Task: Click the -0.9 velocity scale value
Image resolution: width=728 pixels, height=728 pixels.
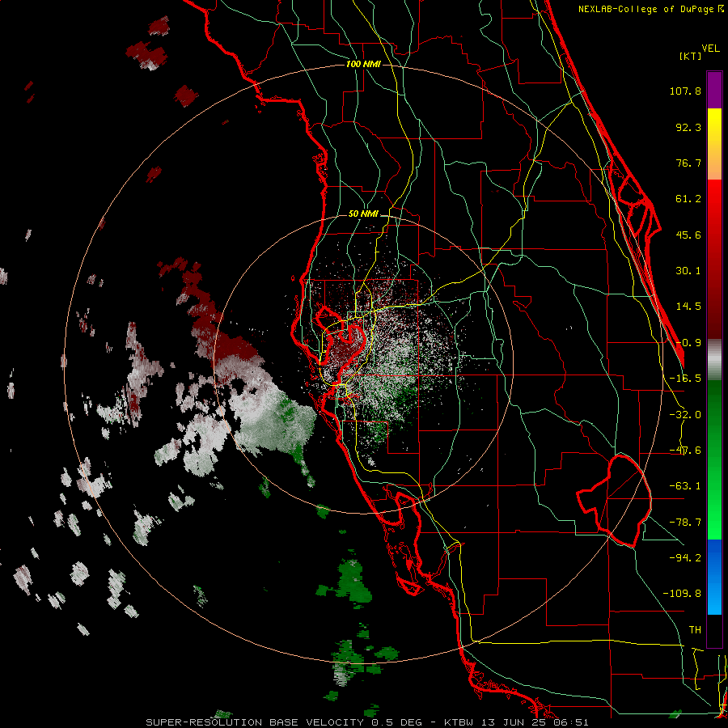Action: (688, 343)
